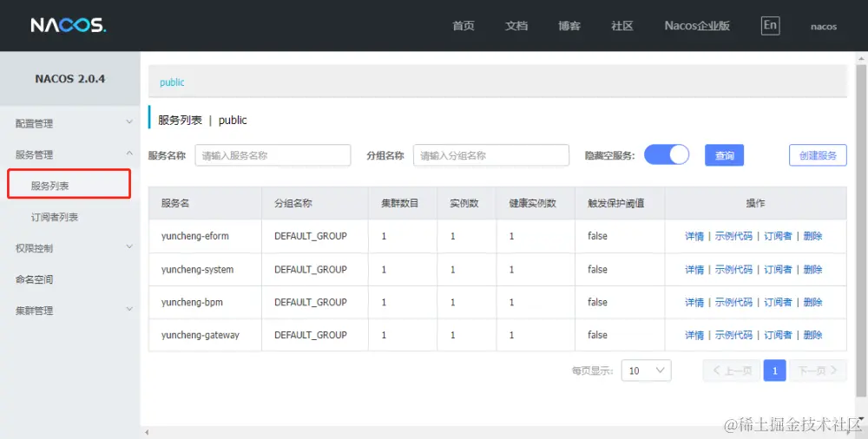Click the 上一页 pagination button
This screenshot has width=868, height=439.
732,370
